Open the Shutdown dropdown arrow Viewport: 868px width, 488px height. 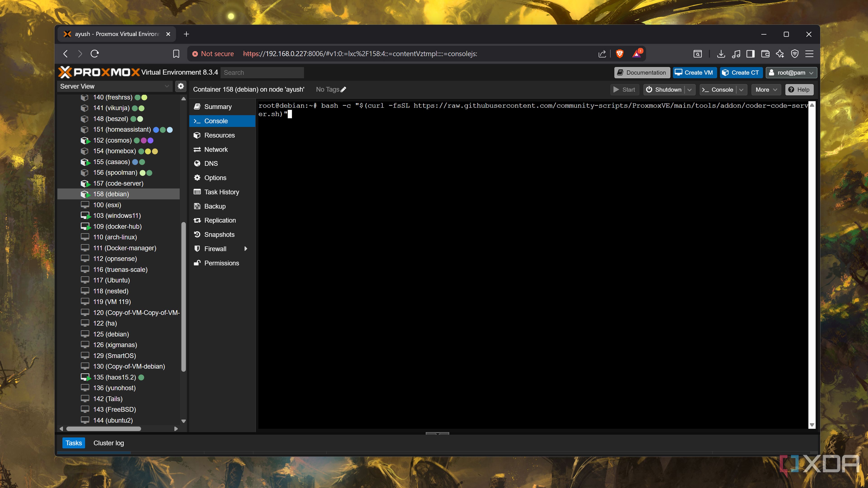(x=689, y=90)
